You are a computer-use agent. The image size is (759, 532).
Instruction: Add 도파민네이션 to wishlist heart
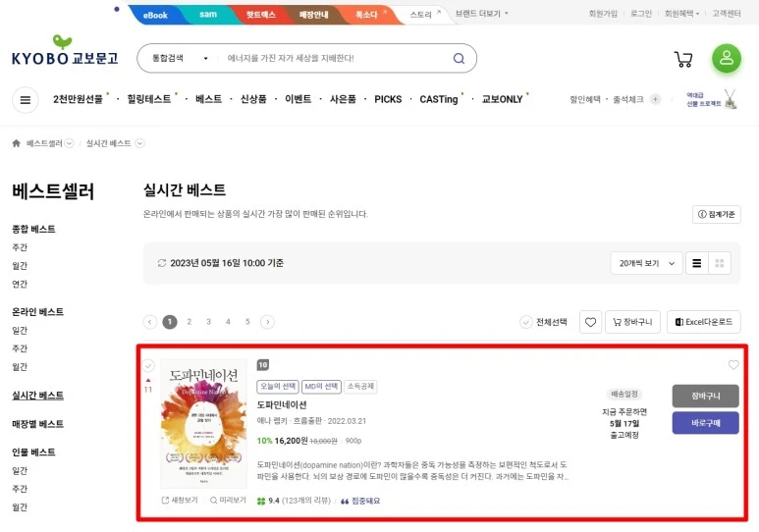pos(733,365)
